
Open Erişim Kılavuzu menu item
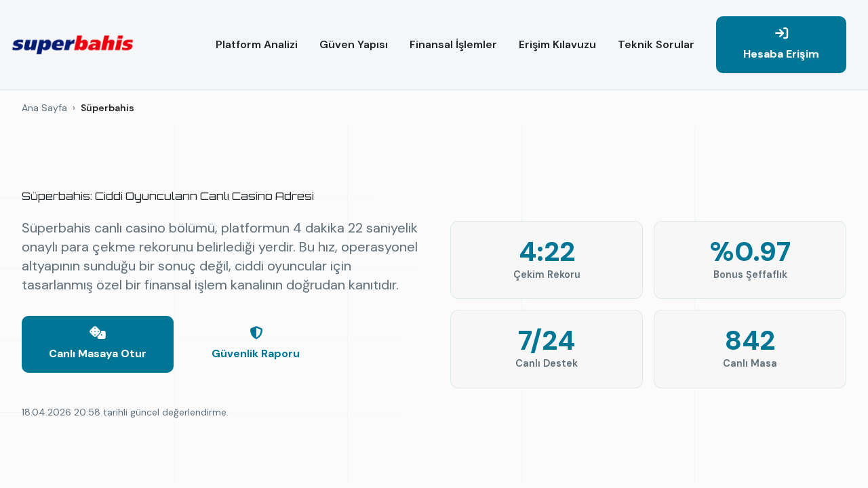tap(557, 45)
